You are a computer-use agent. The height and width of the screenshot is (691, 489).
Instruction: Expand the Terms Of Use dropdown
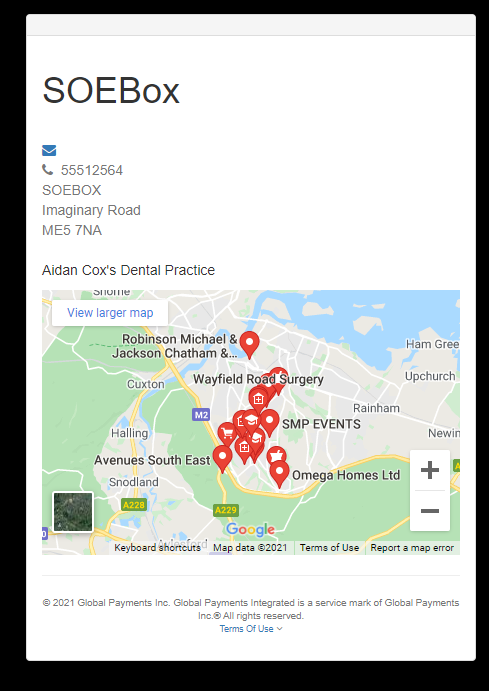(x=251, y=629)
